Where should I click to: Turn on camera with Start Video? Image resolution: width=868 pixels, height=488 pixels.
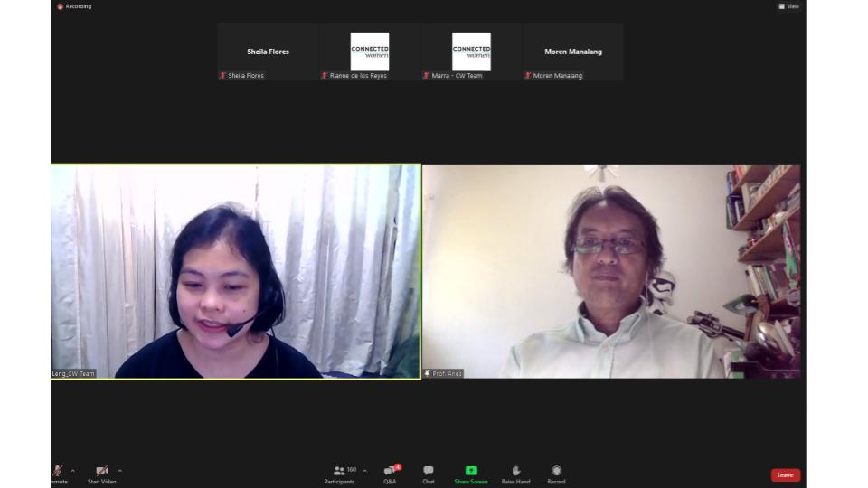[102, 474]
